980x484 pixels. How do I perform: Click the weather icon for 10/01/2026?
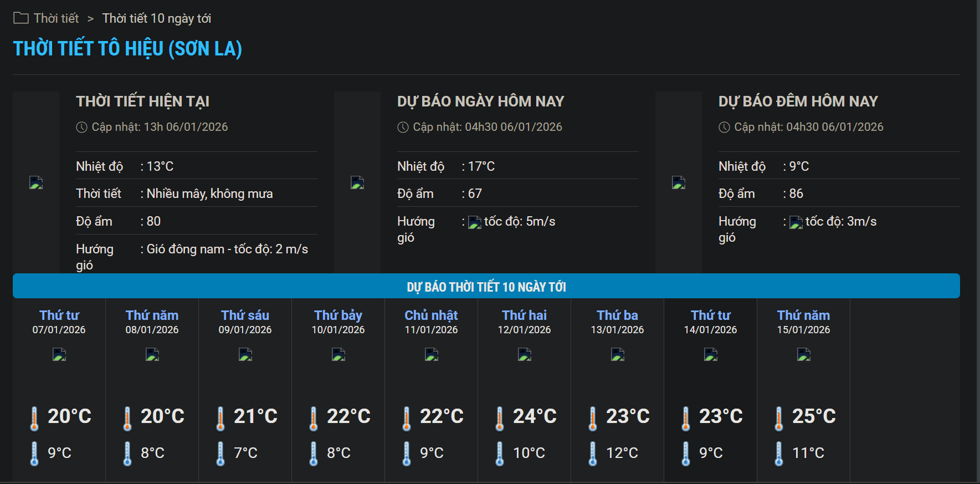tap(338, 354)
